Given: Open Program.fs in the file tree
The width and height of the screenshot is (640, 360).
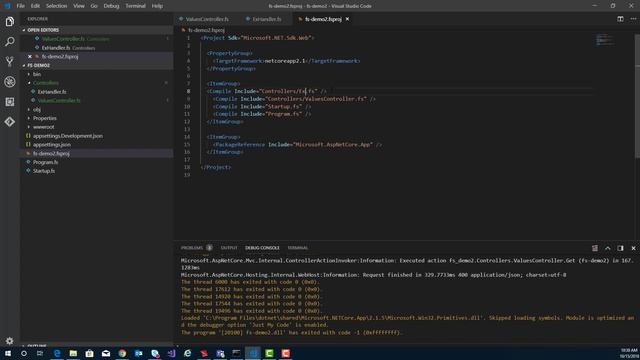Looking at the screenshot, I should [x=45, y=162].
